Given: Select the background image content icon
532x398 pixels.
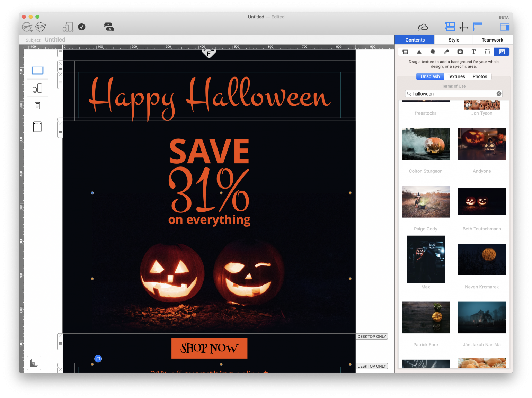Looking at the screenshot, I should pos(501,52).
